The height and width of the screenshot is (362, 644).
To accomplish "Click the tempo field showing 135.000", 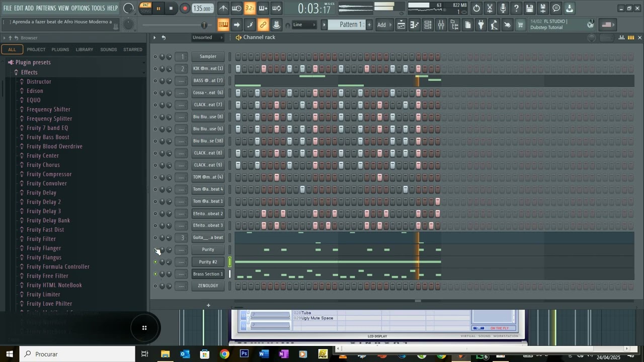I will point(202,9).
